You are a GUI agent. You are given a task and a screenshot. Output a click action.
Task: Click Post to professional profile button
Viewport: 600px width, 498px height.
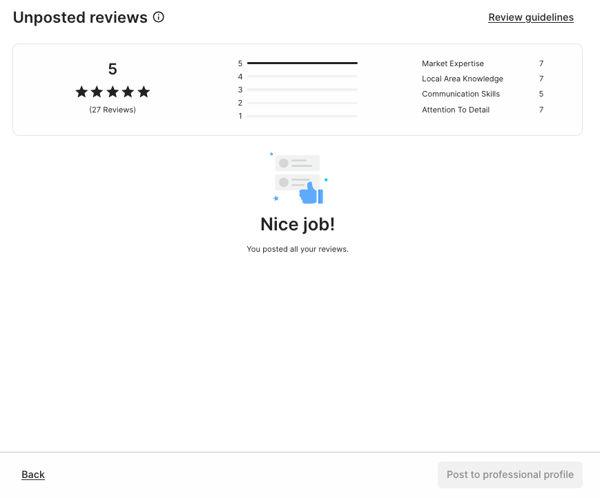pos(510,475)
